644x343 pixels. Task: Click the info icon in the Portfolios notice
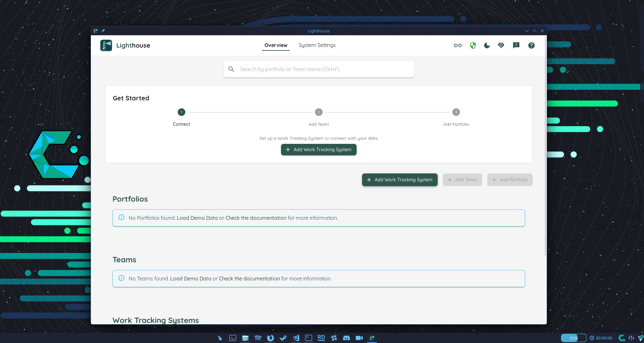pyautogui.click(x=121, y=217)
